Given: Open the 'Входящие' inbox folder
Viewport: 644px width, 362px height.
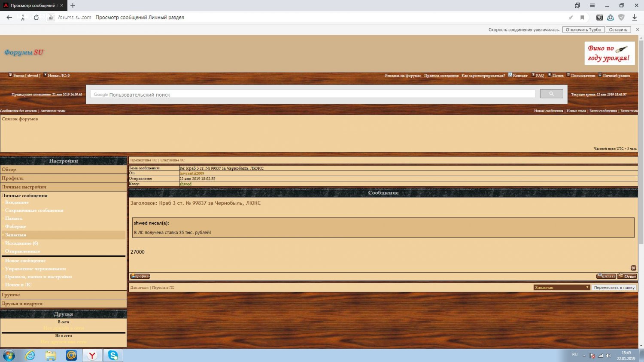Looking at the screenshot, I should [x=17, y=202].
